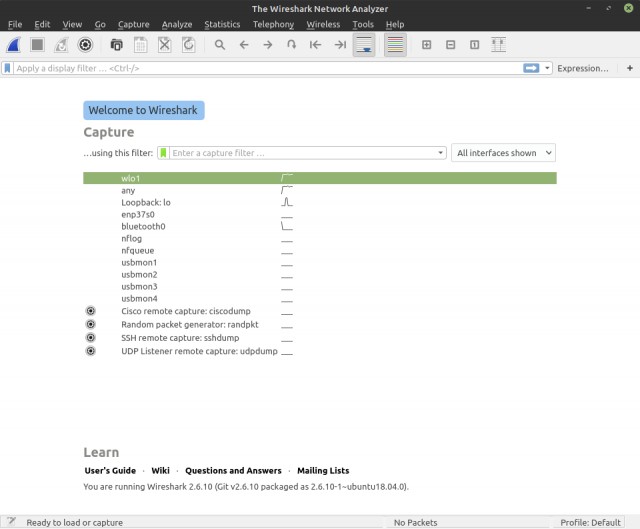Open the File menu

15,24
